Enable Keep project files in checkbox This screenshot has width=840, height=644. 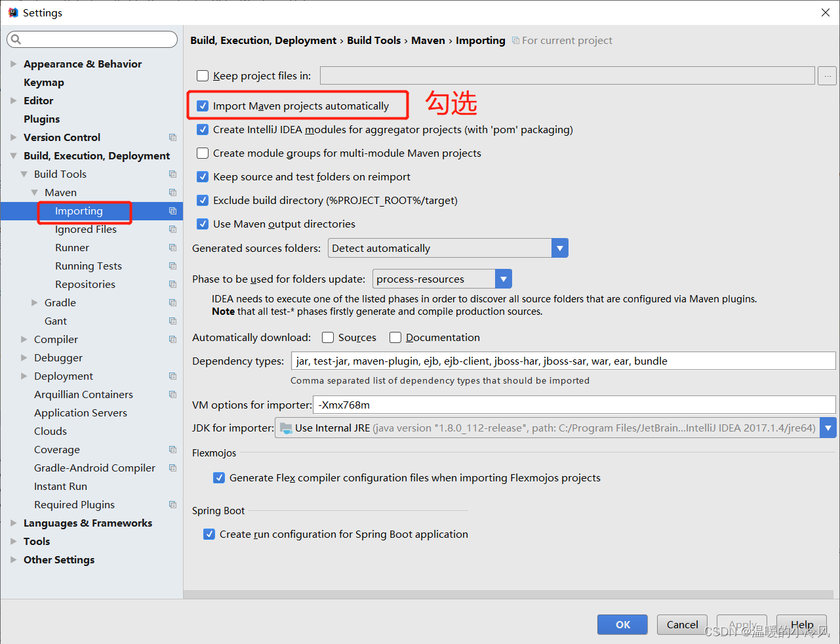[x=203, y=76]
